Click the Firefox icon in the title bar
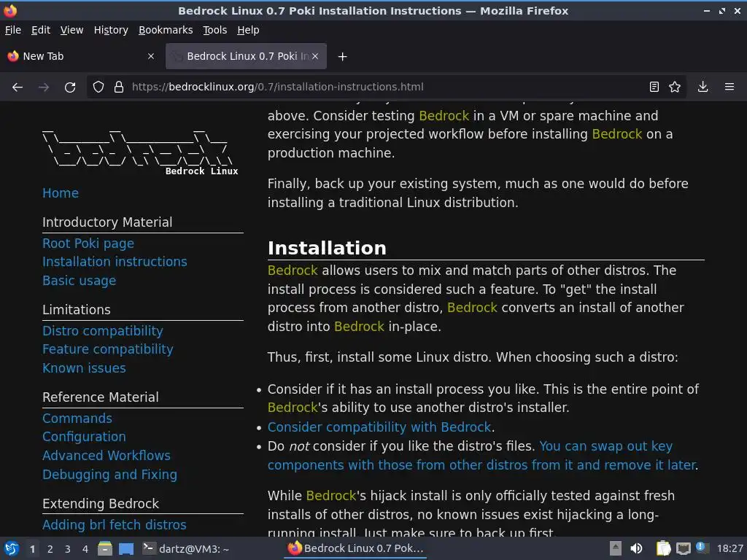 (10, 10)
